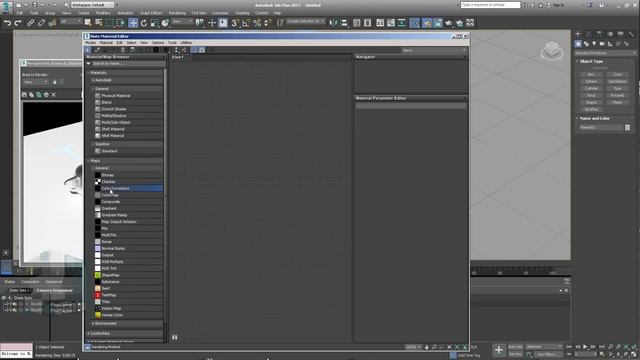
Task: Toggle the Percent Snap icon
Action: pyautogui.click(x=257, y=23)
